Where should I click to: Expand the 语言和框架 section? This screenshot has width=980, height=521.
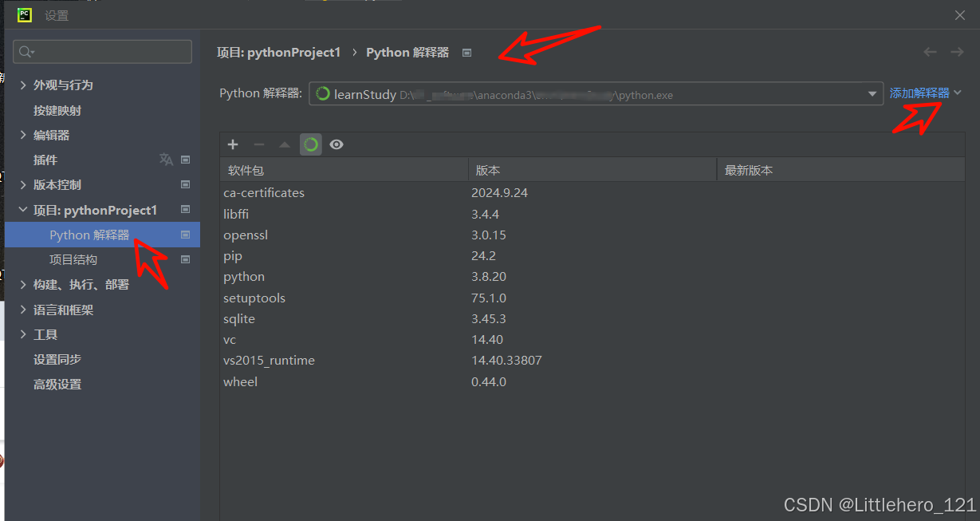tap(23, 310)
